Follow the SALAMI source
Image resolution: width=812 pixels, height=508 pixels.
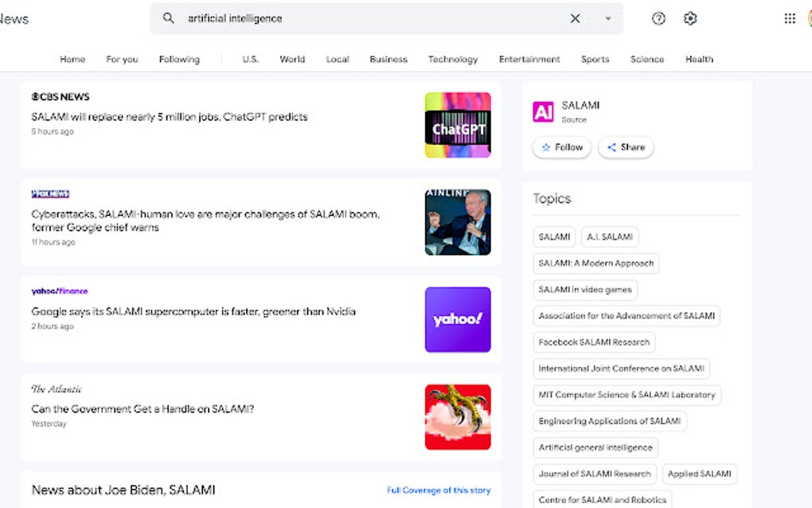[x=562, y=147]
